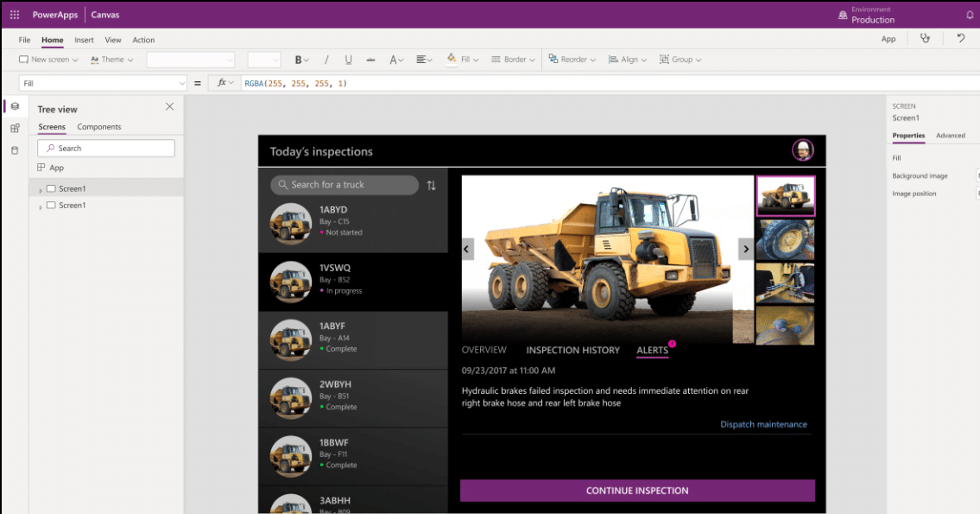Open the New screen dropdown

click(48, 60)
